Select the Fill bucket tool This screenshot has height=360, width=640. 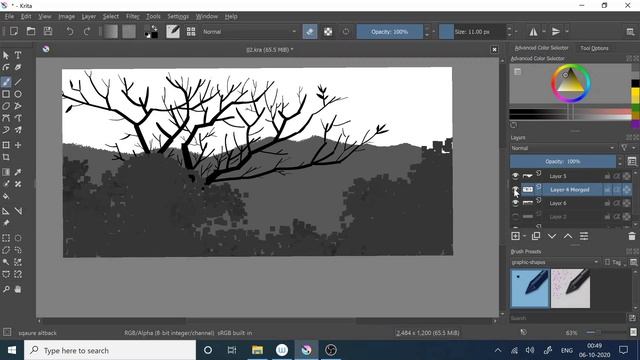[x=6, y=196]
